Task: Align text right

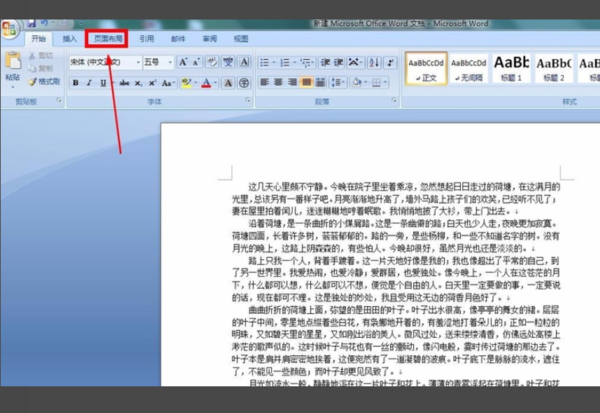Action: [292, 82]
